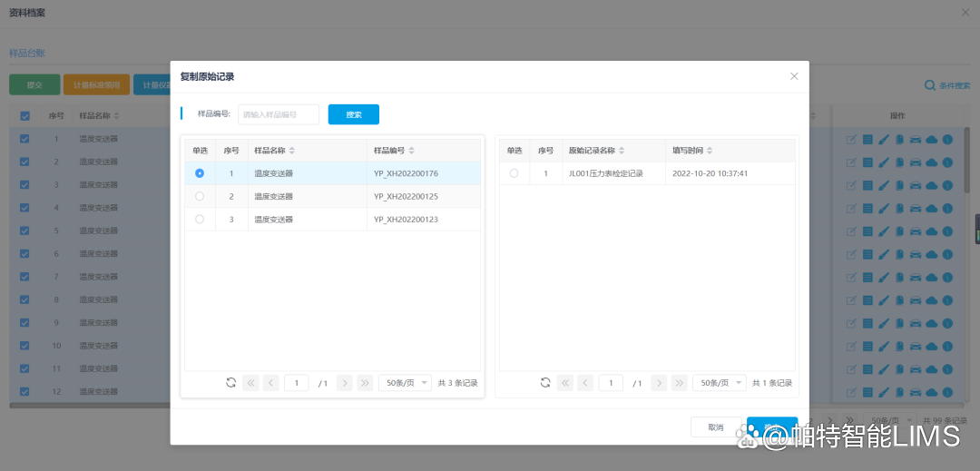The width and height of the screenshot is (980, 471).
Task: Select radio for sample YP_XH202200125
Action: click(200, 196)
